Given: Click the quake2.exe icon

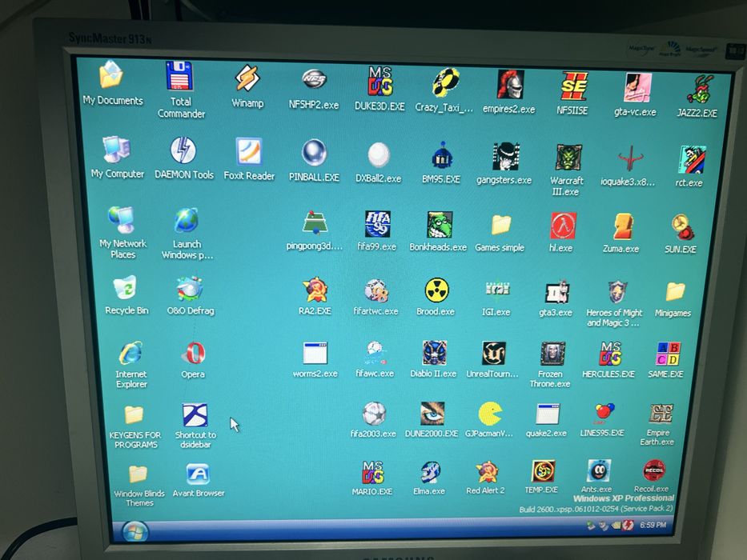Looking at the screenshot, I should (548, 414).
